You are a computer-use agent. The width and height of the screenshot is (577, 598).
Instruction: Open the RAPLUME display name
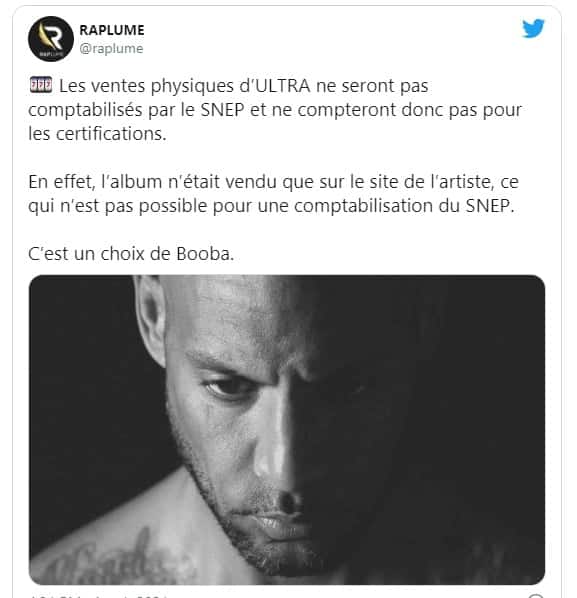pyautogui.click(x=112, y=30)
